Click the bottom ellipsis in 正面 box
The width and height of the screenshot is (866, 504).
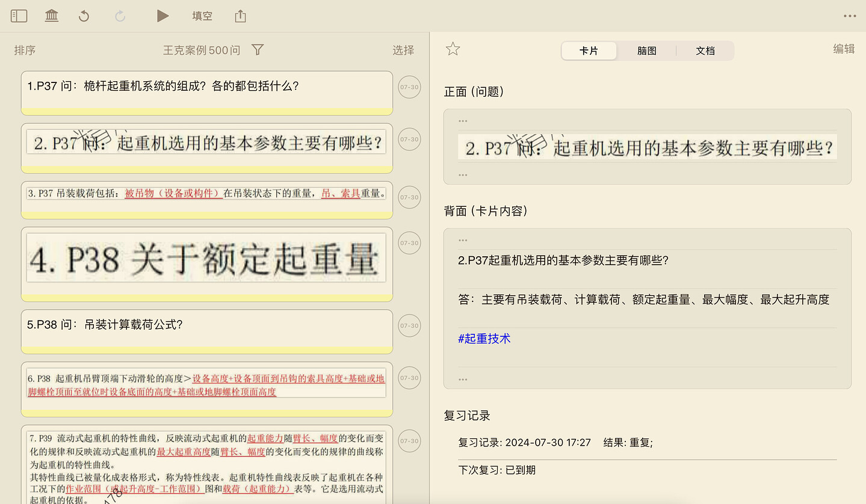463,175
